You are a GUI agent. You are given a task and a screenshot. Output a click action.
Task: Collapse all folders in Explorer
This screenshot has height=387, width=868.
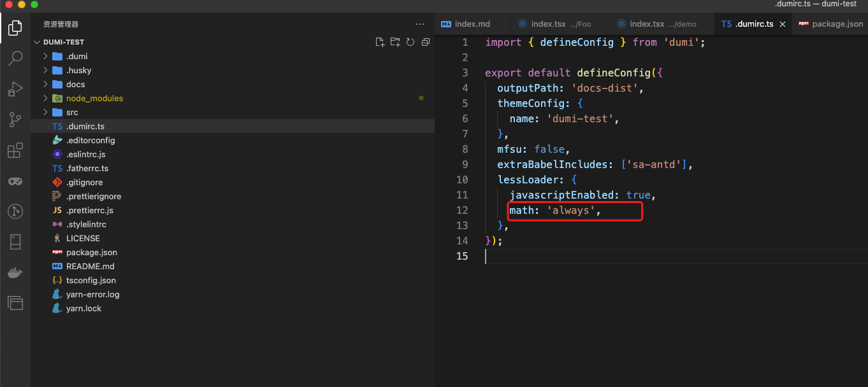pyautogui.click(x=426, y=41)
